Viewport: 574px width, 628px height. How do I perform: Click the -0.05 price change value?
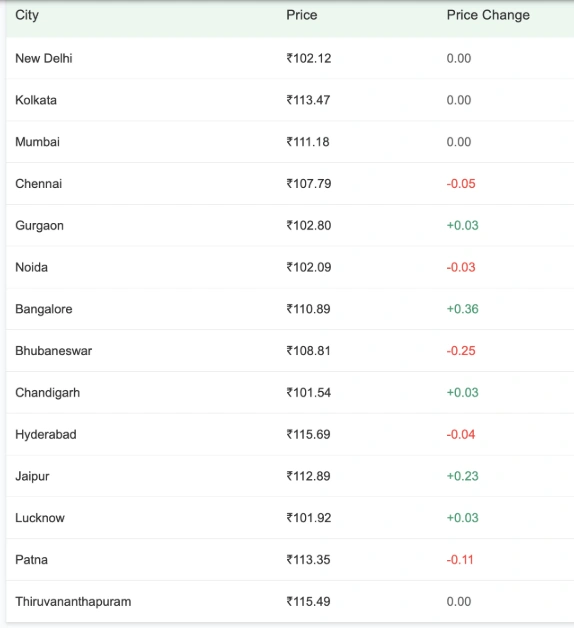[x=461, y=184]
